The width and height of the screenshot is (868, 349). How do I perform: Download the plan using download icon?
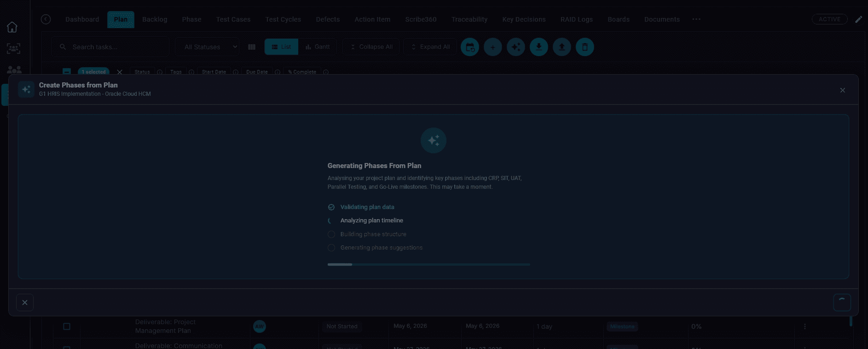tap(539, 47)
